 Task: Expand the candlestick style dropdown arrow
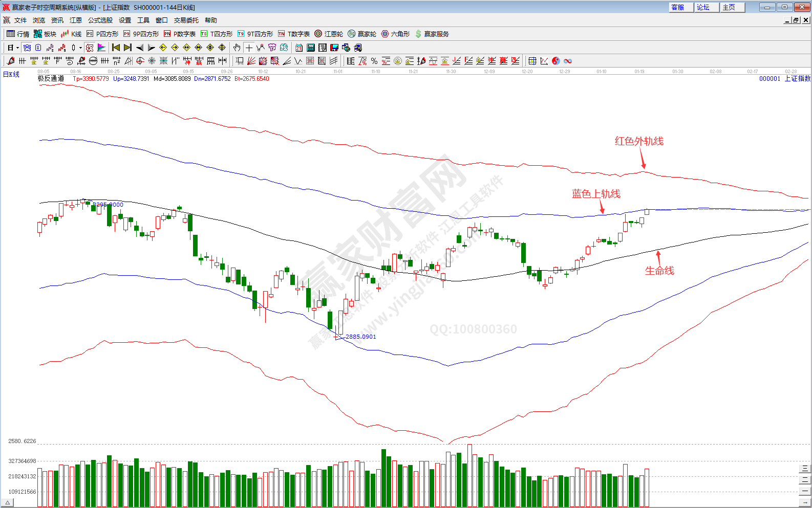(80, 48)
